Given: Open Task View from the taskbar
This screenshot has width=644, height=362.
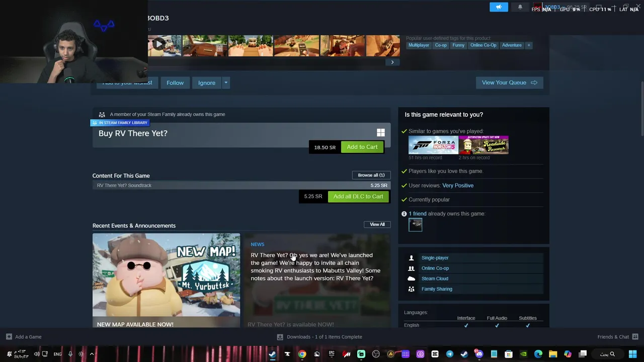Looking at the screenshot, I should tap(583, 354).
